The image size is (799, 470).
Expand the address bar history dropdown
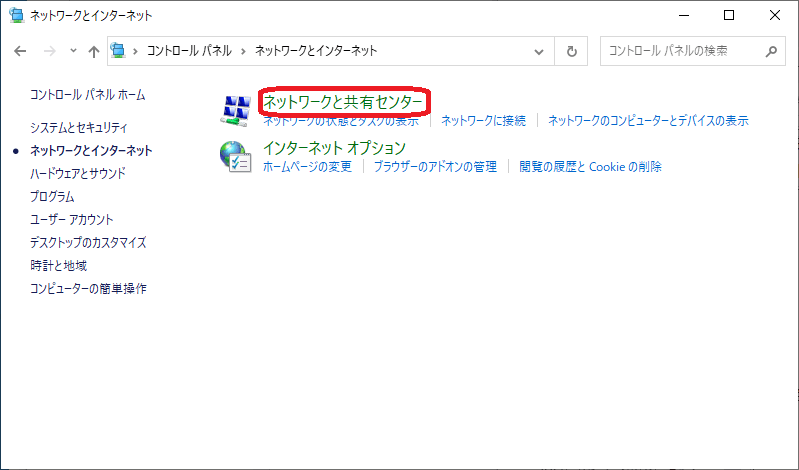point(541,50)
